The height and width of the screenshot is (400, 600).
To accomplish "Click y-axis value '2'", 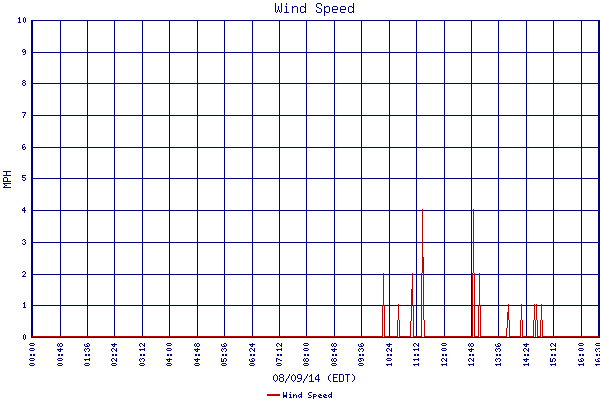I will 24,274.
